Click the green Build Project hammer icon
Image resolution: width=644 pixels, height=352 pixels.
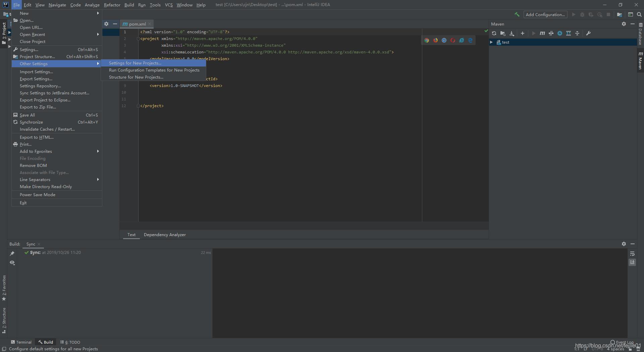517,14
